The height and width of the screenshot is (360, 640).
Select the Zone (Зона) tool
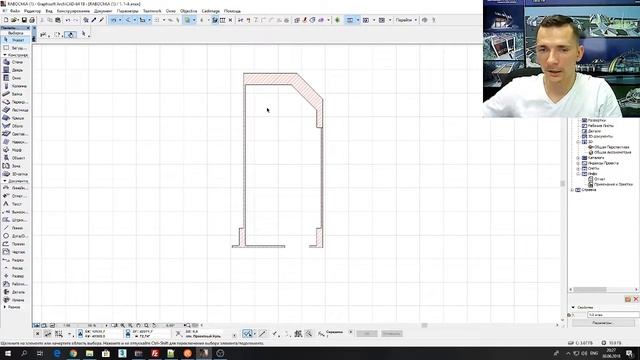(x=15, y=166)
